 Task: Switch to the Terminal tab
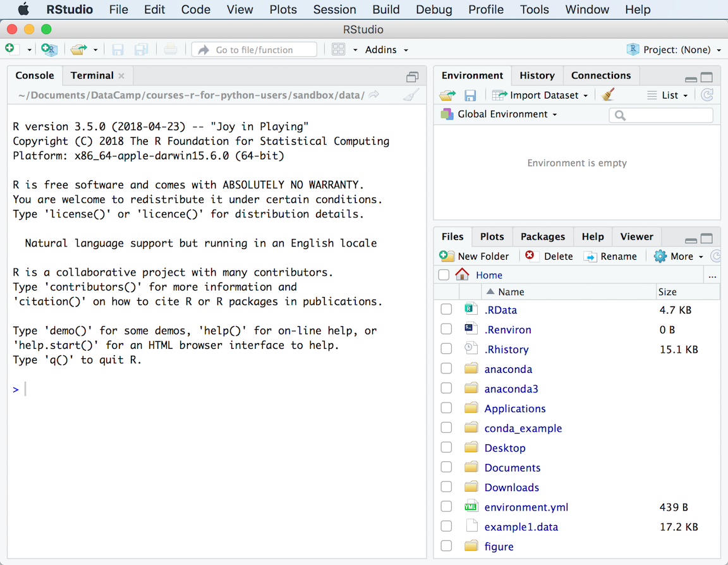pos(92,76)
